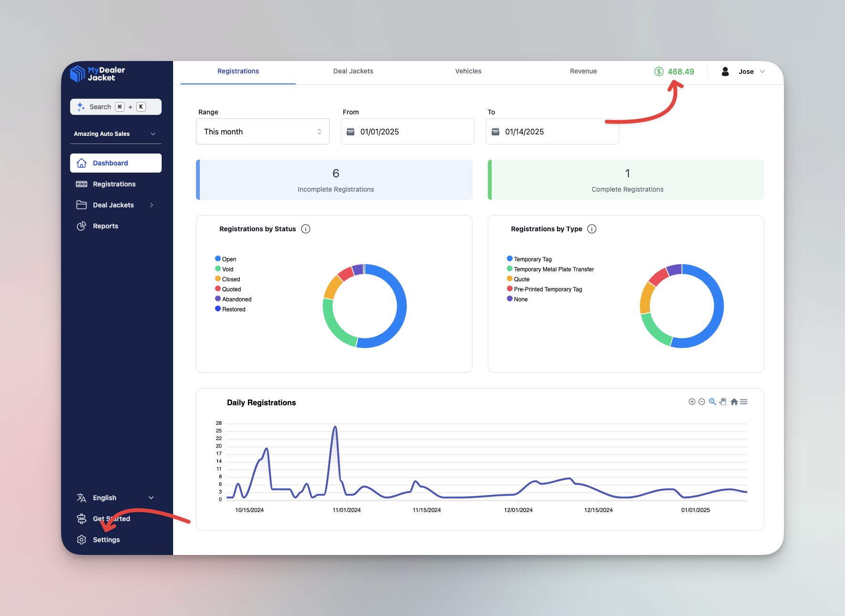
Task: Open the chart's hamburger menu for export options
Action: 744,401
